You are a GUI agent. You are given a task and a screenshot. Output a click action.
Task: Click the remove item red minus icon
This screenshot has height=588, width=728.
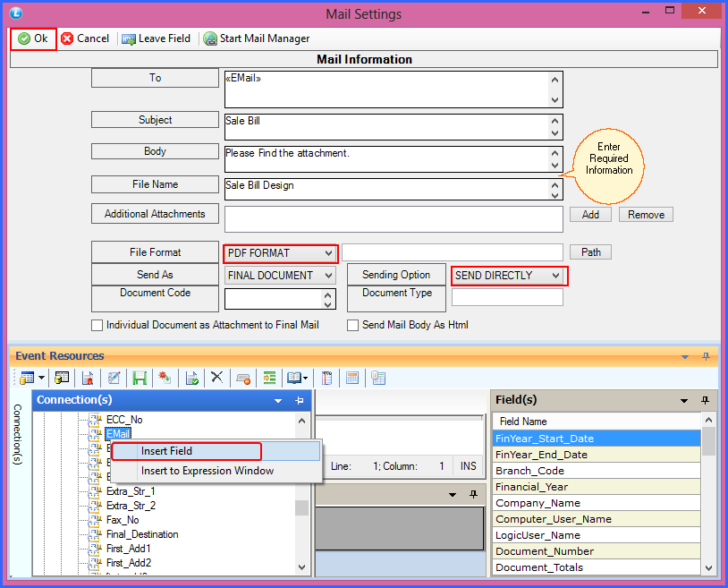243,379
